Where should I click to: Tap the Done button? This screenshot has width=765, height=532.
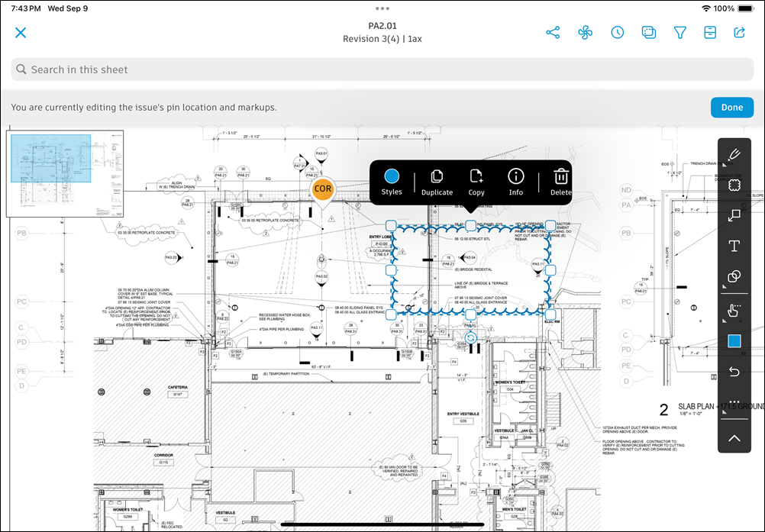coord(732,108)
